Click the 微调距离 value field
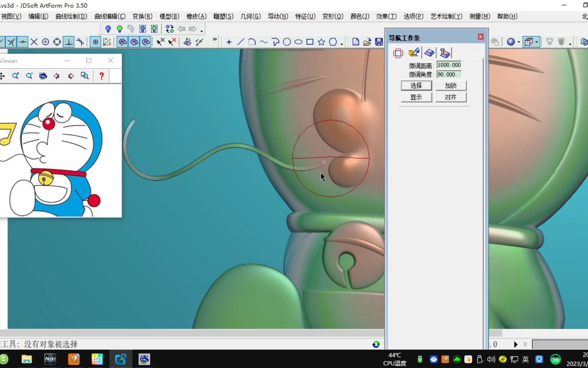 [x=449, y=65]
